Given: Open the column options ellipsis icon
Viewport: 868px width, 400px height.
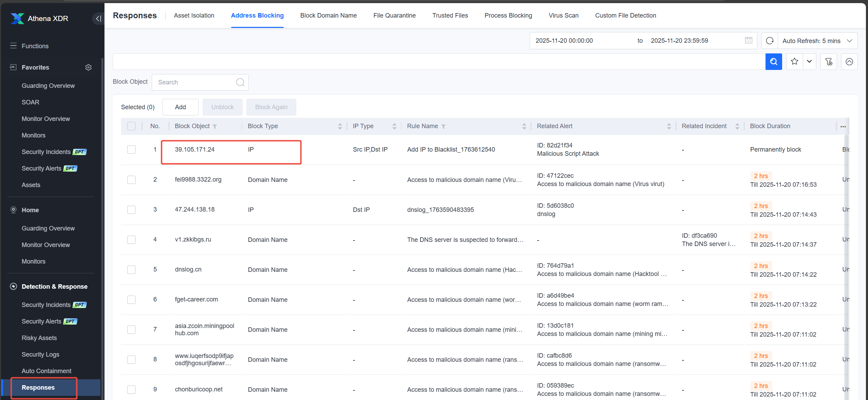Looking at the screenshot, I should click(843, 126).
